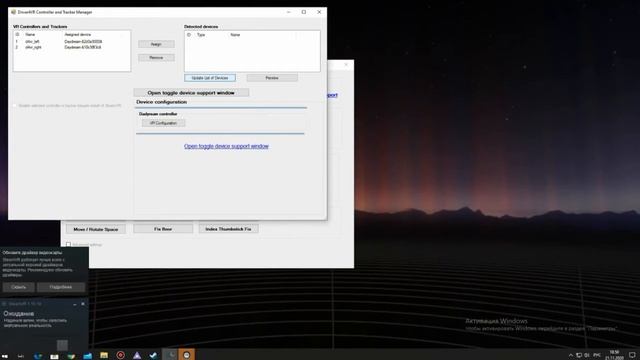Click the Driver4VR icon in the title bar

(13, 12)
